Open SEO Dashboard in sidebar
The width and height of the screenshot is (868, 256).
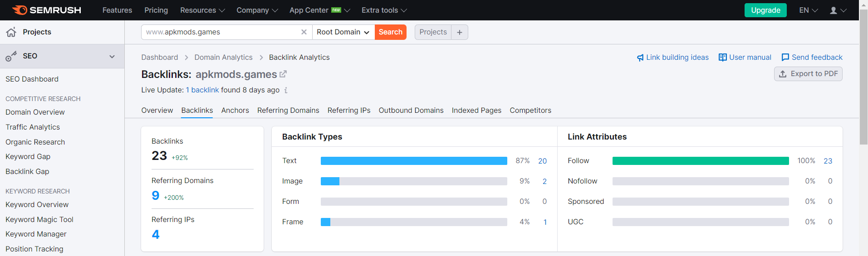tap(32, 79)
